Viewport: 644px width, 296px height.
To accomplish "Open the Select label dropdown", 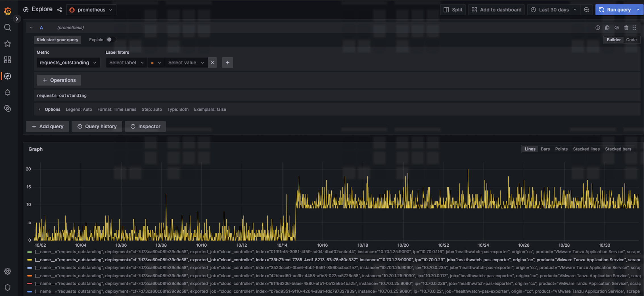I will 126,62.
